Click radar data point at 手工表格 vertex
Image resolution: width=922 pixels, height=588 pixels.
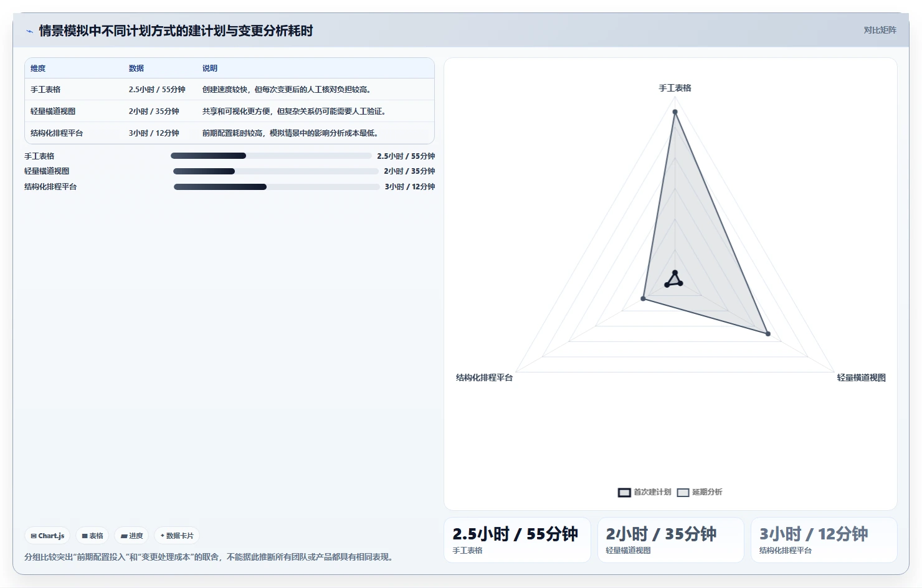675,112
